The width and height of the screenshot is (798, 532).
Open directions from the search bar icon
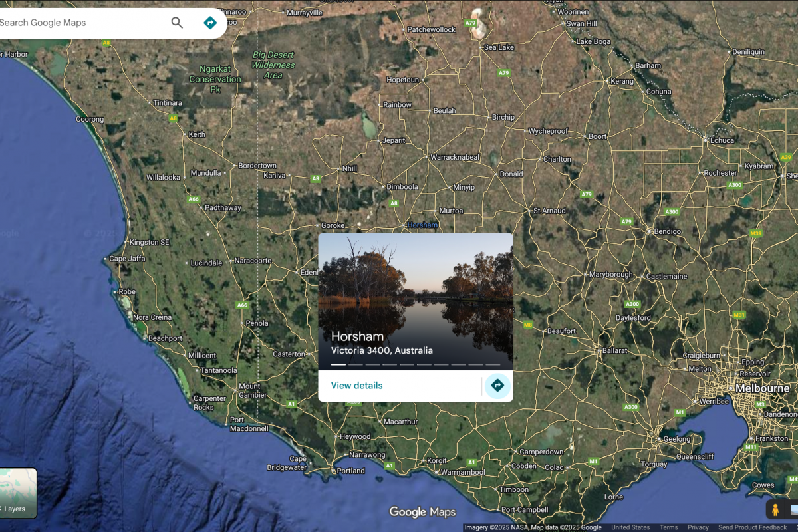[x=210, y=23]
